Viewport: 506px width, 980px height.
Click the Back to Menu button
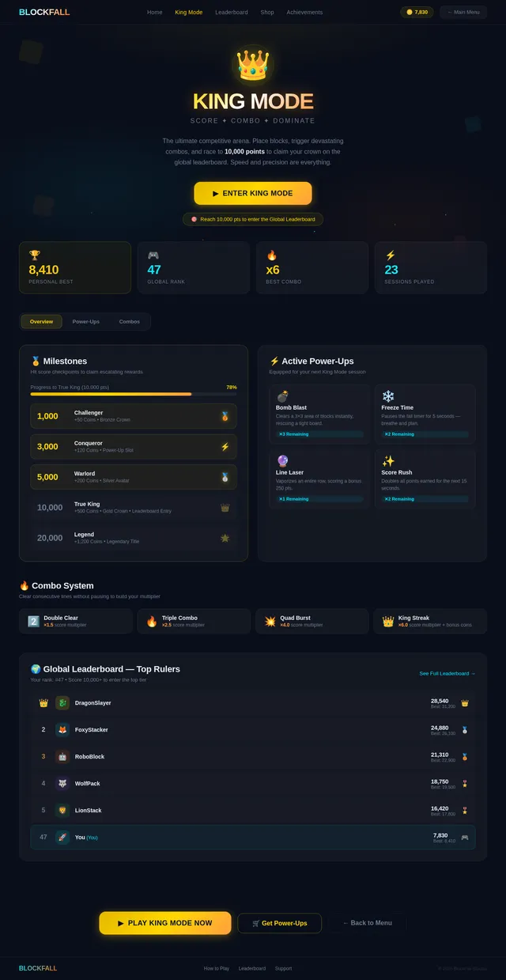click(367, 923)
